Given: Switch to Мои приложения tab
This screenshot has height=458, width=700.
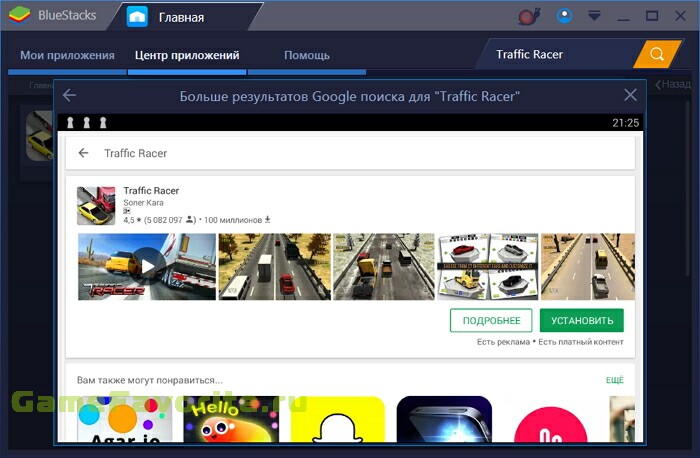Looking at the screenshot, I should pos(67,55).
